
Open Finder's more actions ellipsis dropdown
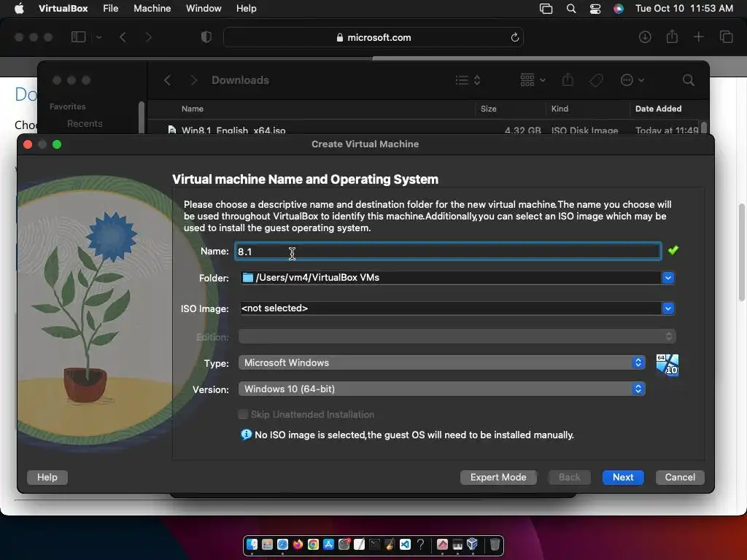tap(632, 80)
